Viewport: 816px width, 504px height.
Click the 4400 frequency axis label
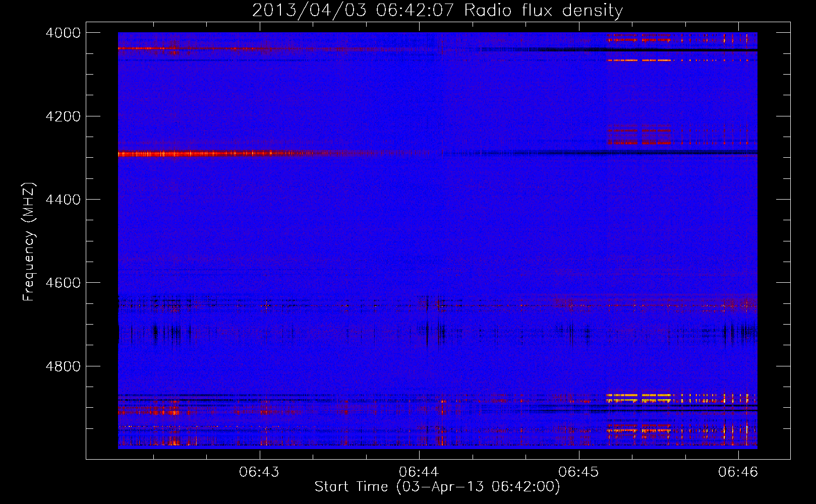(63, 200)
